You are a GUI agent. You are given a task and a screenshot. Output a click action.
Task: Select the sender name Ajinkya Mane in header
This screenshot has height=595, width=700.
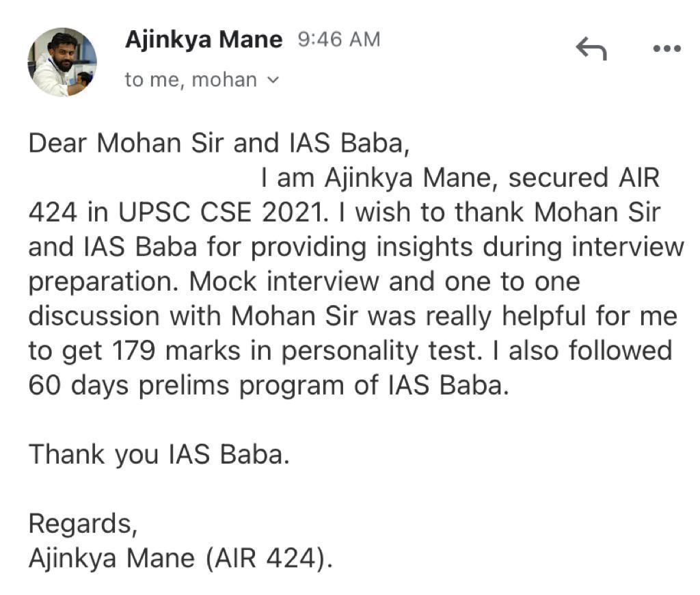pyautogui.click(x=204, y=39)
